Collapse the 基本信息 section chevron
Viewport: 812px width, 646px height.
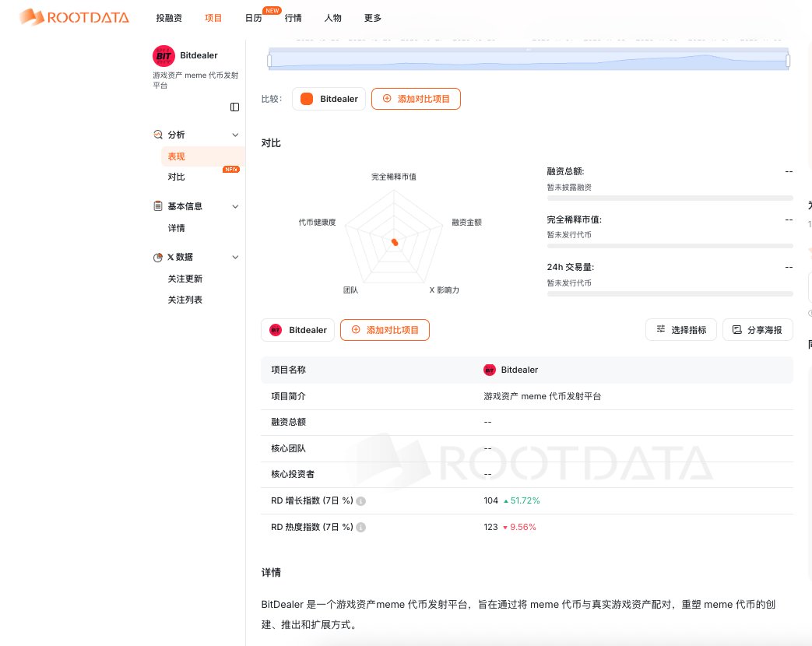235,206
